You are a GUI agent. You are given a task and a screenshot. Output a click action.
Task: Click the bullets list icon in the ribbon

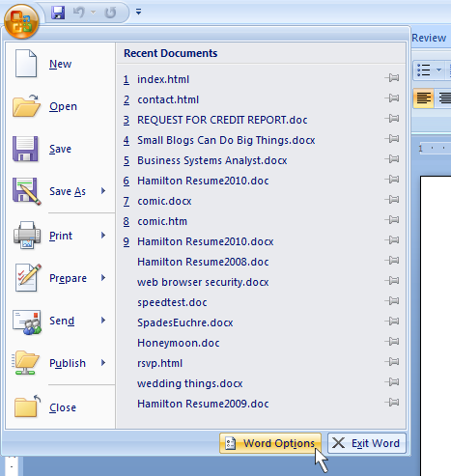(x=424, y=70)
